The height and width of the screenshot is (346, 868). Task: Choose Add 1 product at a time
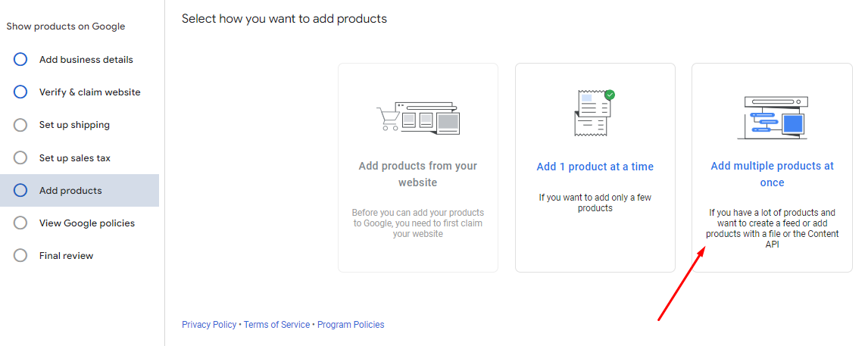pos(595,167)
